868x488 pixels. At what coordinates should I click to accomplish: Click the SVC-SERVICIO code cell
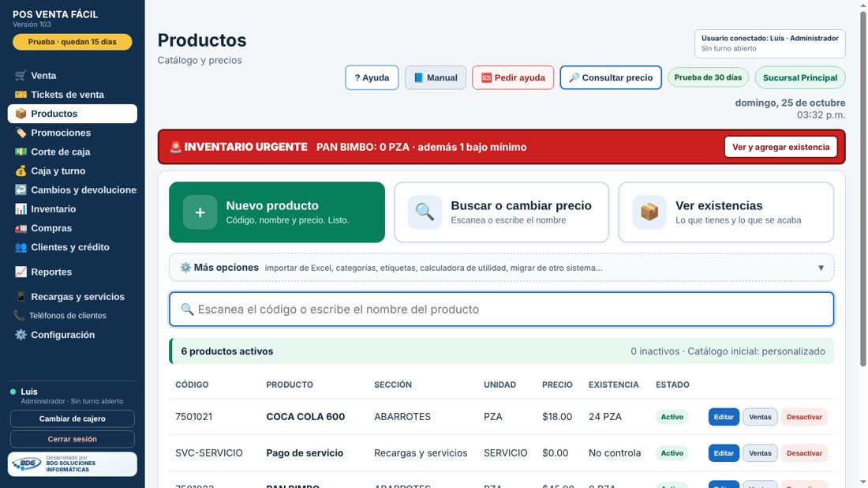[208, 453]
